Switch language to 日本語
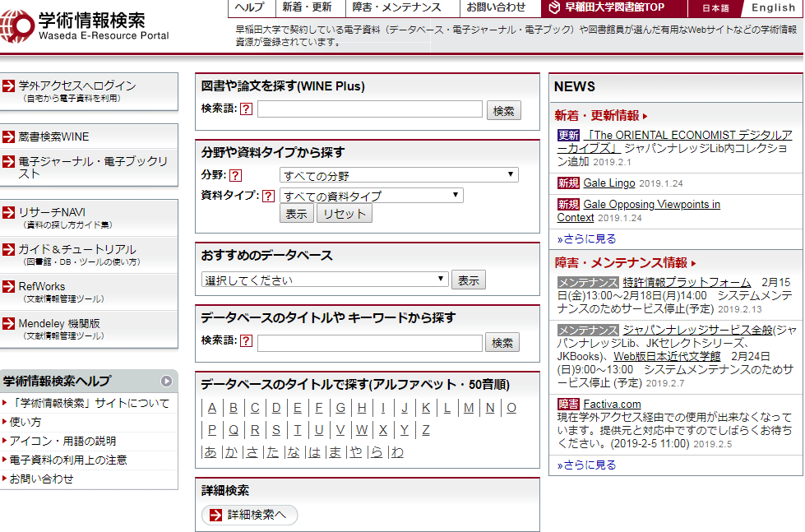 (715, 8)
